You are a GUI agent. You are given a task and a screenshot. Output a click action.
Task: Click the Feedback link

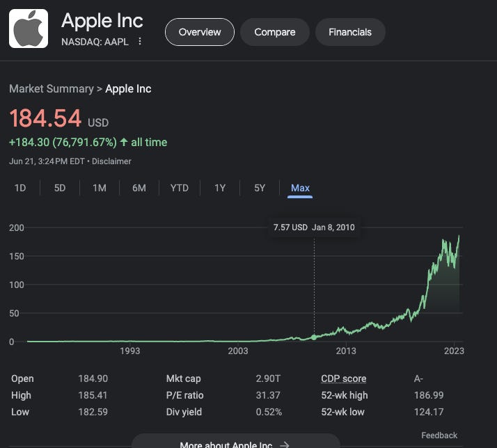point(439,435)
